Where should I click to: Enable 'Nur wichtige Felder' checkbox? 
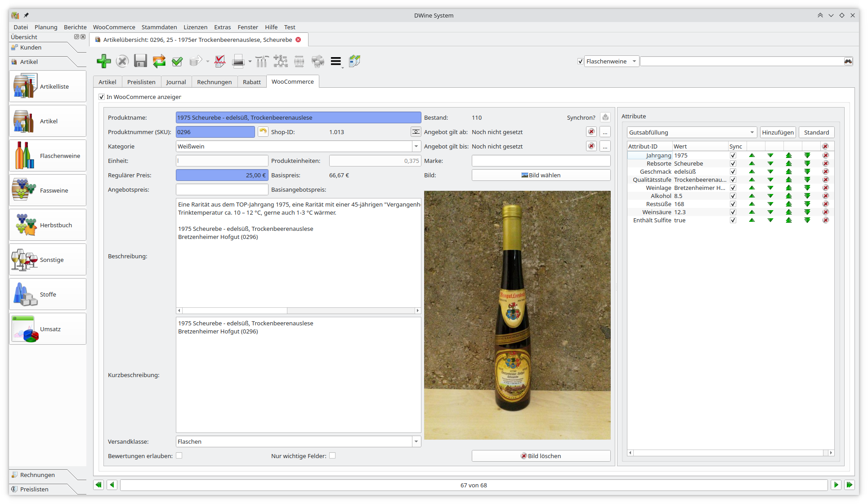click(x=332, y=455)
